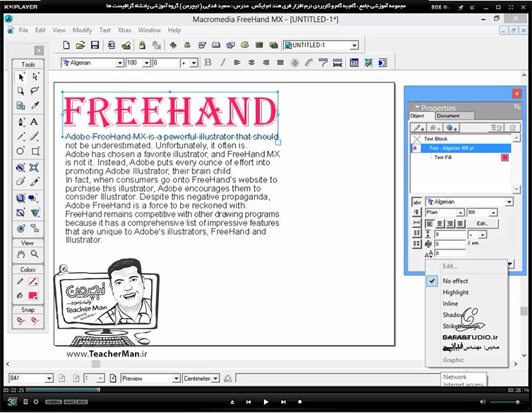The height and width of the screenshot is (413, 532).
Task: Expand the font dropdown in Properties panel
Action: (509, 202)
